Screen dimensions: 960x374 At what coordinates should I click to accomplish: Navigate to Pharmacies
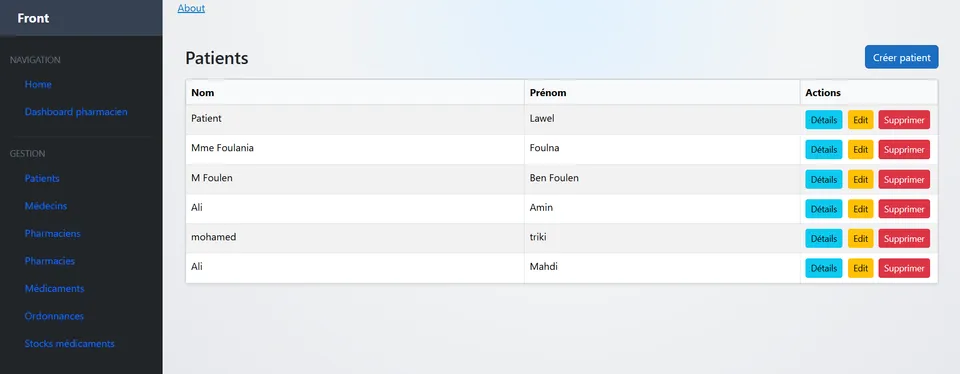[x=50, y=261]
